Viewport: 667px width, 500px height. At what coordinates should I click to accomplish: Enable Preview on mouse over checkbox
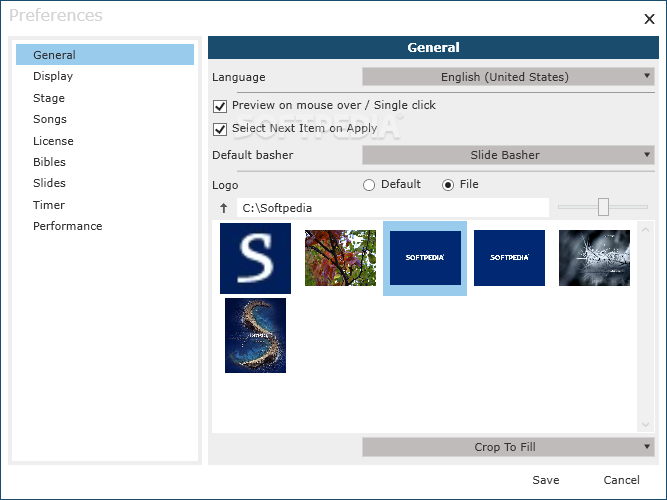coord(220,106)
